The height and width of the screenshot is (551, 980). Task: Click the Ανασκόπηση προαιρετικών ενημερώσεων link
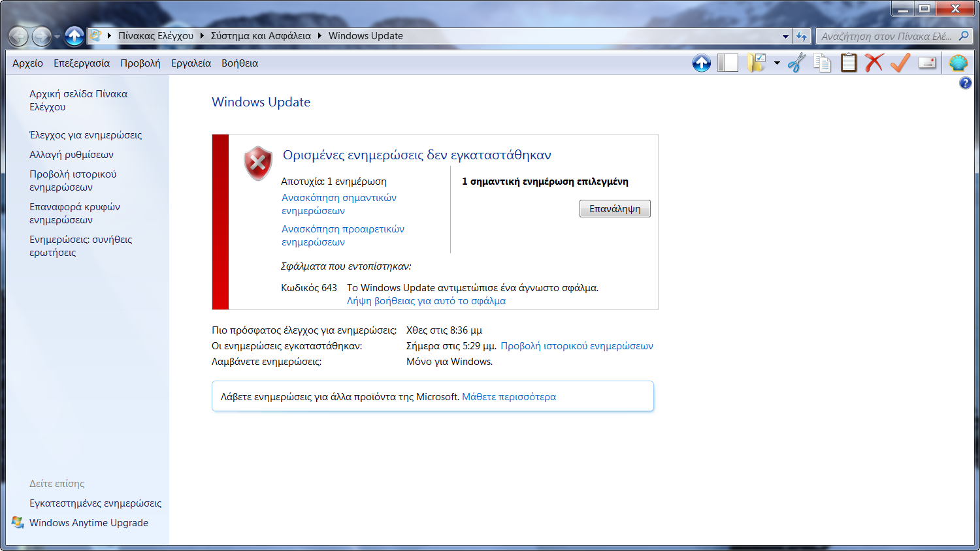click(343, 236)
